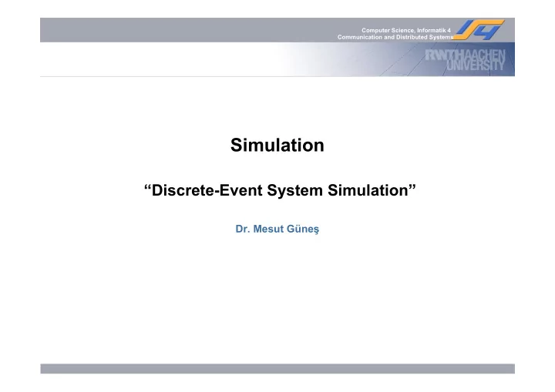Click 'Communication and Distributed Systems' header text
The height and width of the screenshot is (392, 555).
[x=395, y=37]
